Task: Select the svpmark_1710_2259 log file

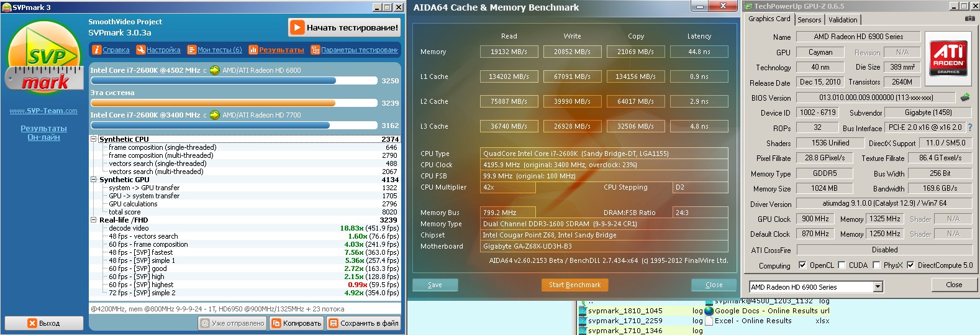Action: pyautogui.click(x=625, y=321)
